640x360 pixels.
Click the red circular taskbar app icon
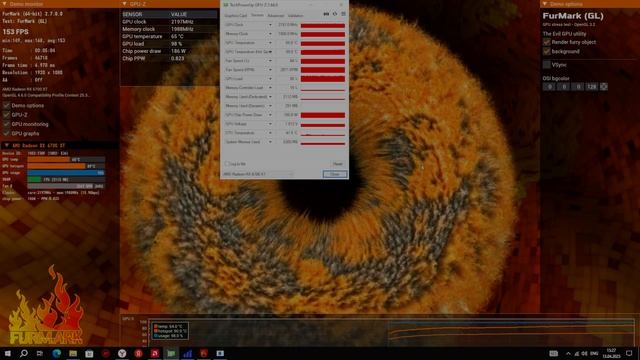point(138,353)
